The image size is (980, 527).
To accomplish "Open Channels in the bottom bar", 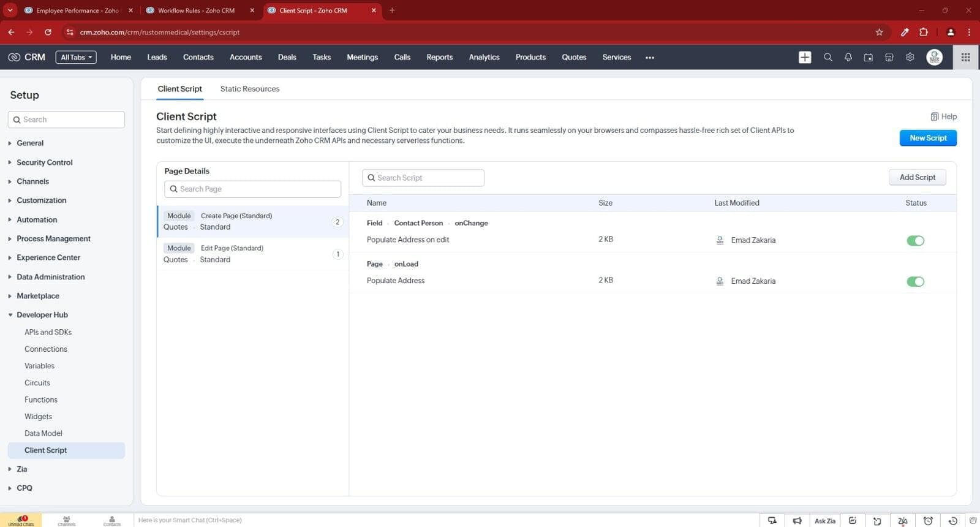I will click(x=67, y=520).
